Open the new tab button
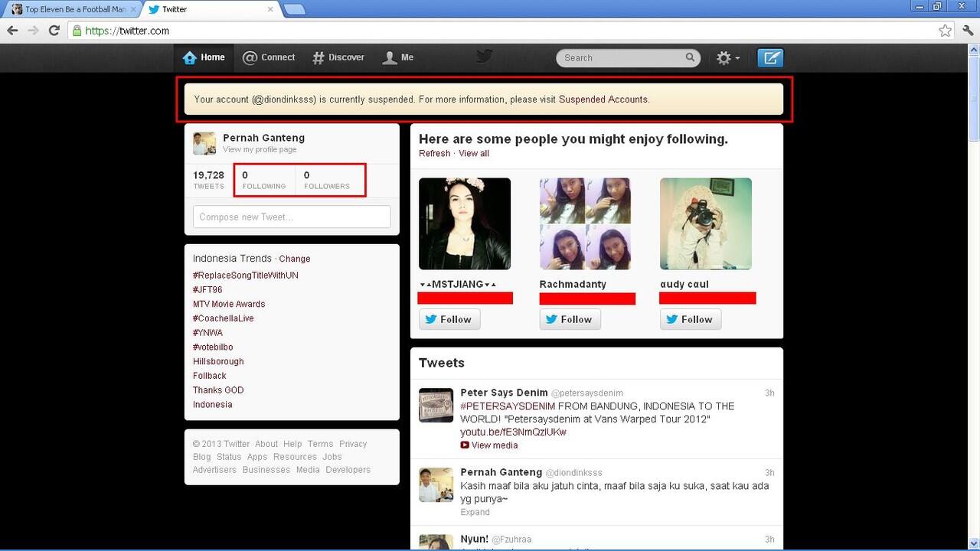 pos(294,9)
